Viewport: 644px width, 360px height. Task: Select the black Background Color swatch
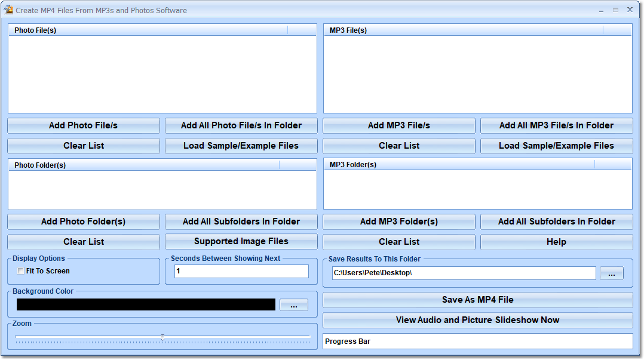146,304
